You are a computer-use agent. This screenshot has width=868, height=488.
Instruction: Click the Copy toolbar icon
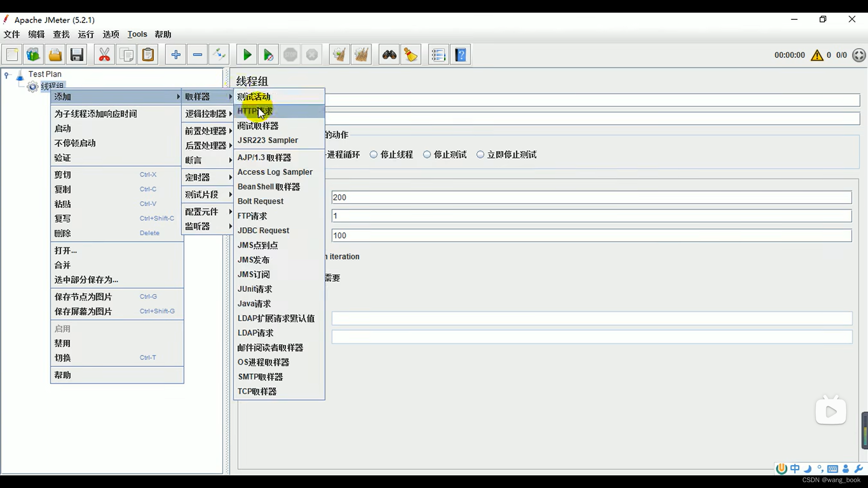tap(127, 55)
